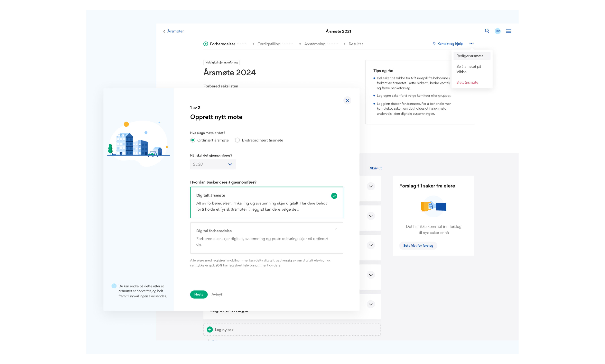
Task: Click lightbulb Kontakt og hjelp icon
Action: [x=434, y=44]
